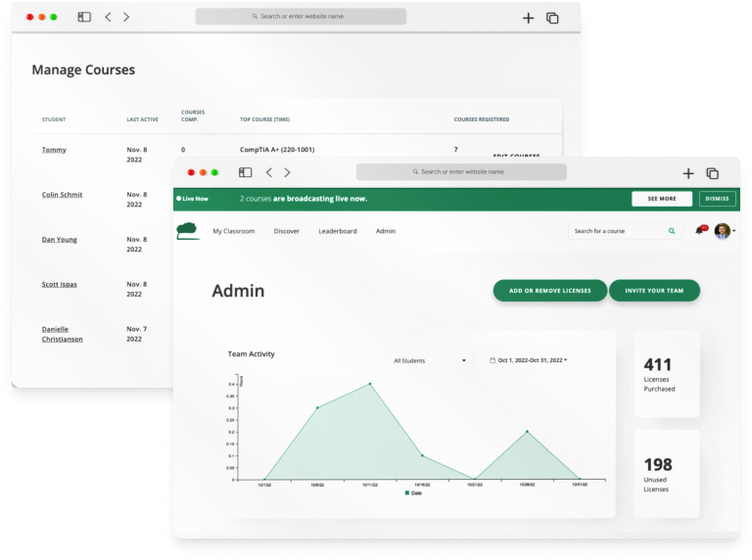Toggle the sidebar in the Manage Courses window
This screenshot has height=560, width=752.
pyautogui.click(x=84, y=18)
